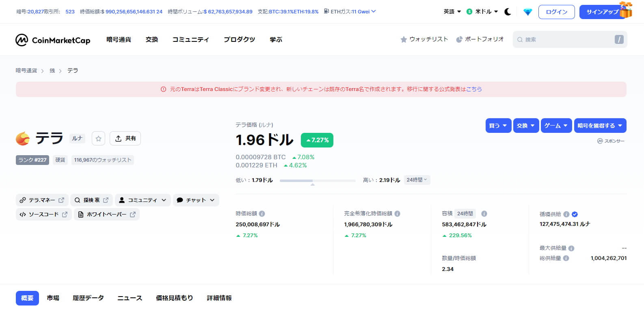Open the 暗号を獲得する dropdown
Image resolution: width=644 pixels, height=312 pixels.
pos(600,126)
